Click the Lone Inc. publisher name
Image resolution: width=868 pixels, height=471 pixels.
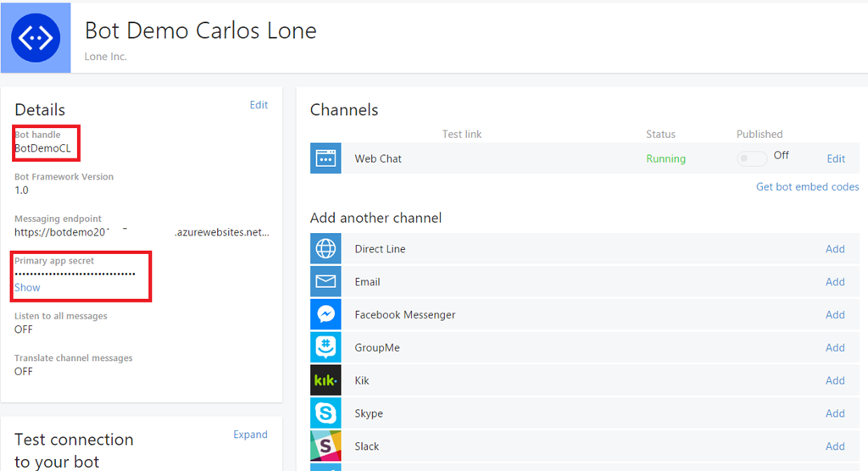(106, 57)
